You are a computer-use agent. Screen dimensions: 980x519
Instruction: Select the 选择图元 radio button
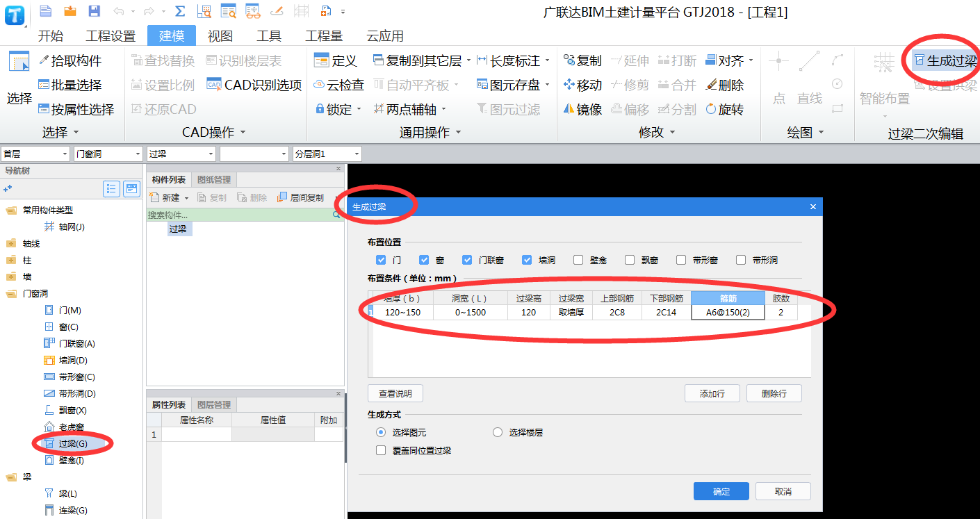click(381, 432)
